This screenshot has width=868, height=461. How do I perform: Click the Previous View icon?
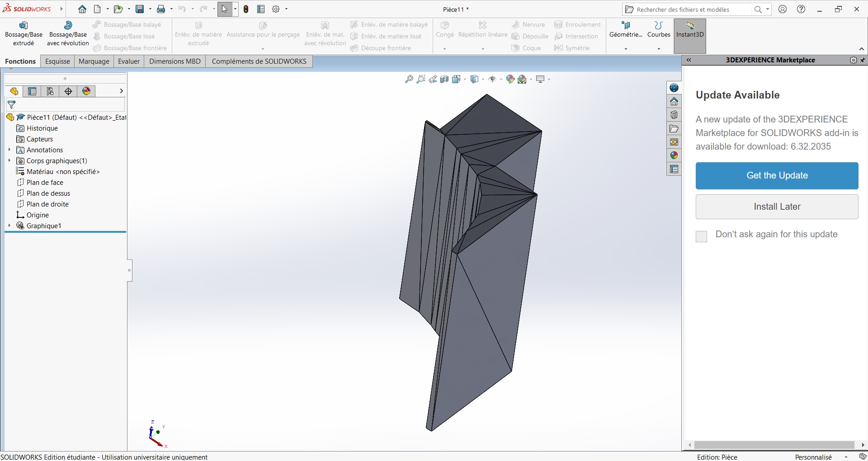pyautogui.click(x=433, y=80)
